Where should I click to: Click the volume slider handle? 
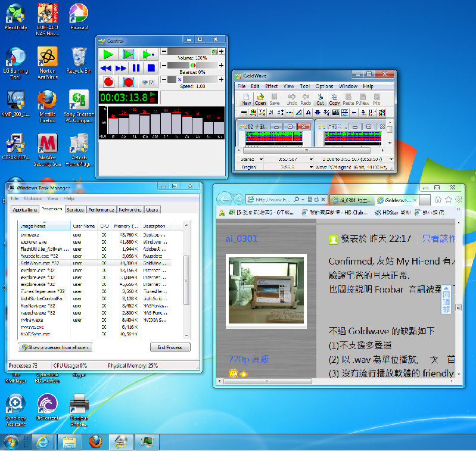(x=214, y=51)
